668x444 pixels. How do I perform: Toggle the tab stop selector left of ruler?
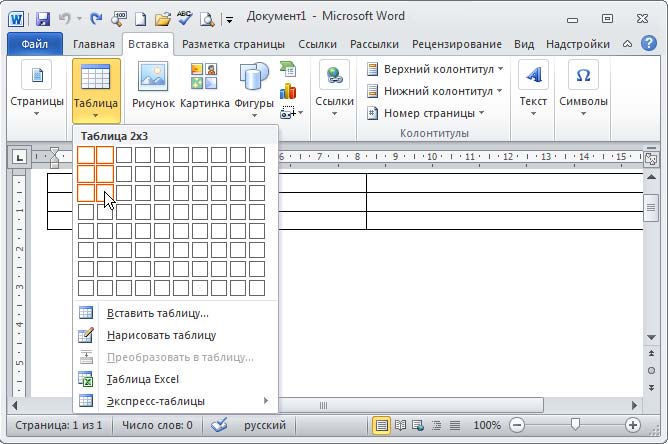pos(19,157)
